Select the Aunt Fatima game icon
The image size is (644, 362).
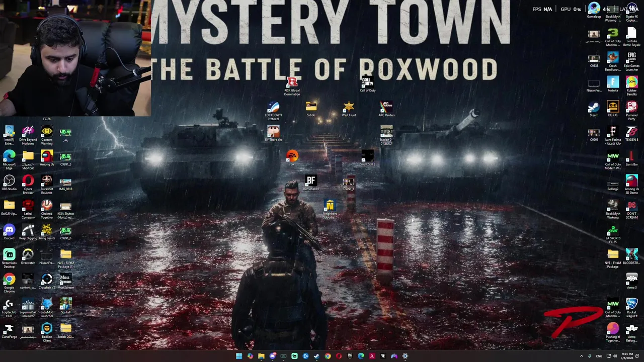click(x=613, y=135)
